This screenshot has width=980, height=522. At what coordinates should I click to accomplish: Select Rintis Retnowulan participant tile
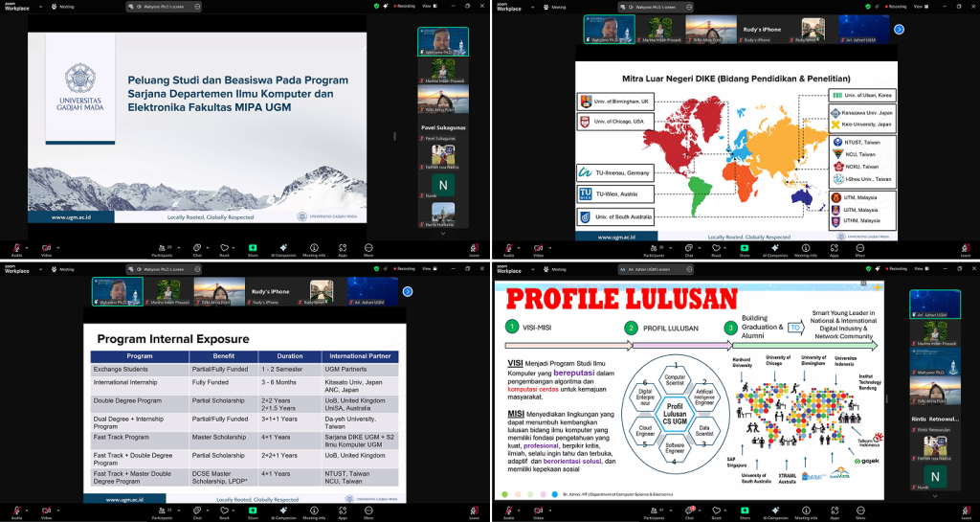(x=935, y=421)
